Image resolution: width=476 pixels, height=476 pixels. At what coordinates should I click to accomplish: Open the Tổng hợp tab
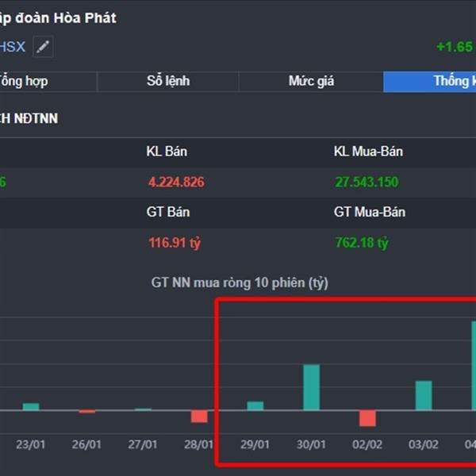tap(48, 82)
